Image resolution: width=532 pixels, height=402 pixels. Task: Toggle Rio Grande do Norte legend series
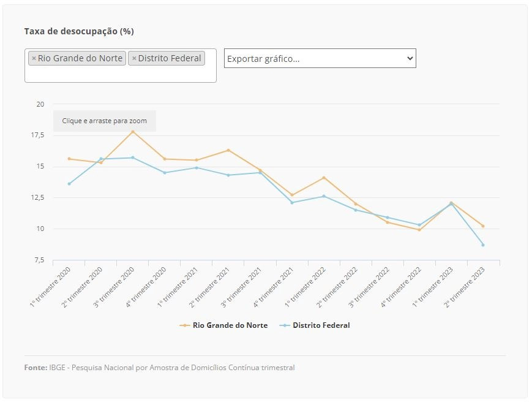click(223, 325)
